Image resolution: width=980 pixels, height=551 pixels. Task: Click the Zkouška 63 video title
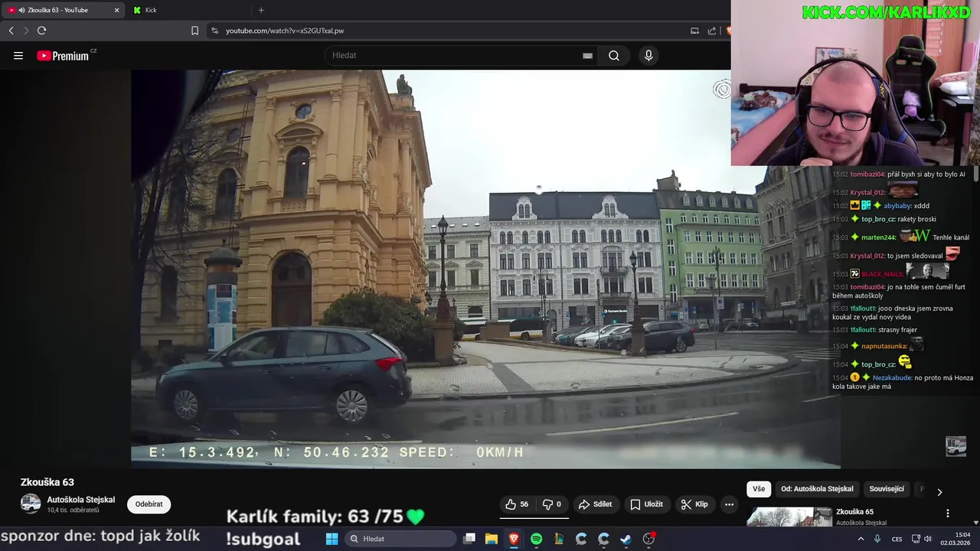(x=47, y=482)
